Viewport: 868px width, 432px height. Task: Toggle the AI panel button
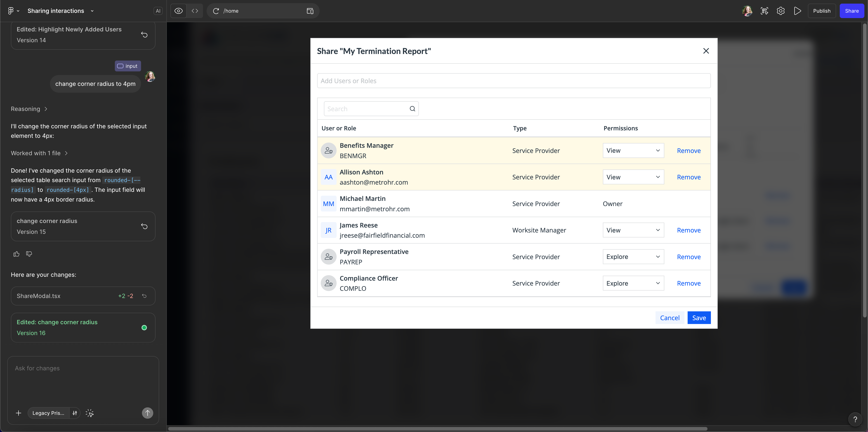[158, 11]
